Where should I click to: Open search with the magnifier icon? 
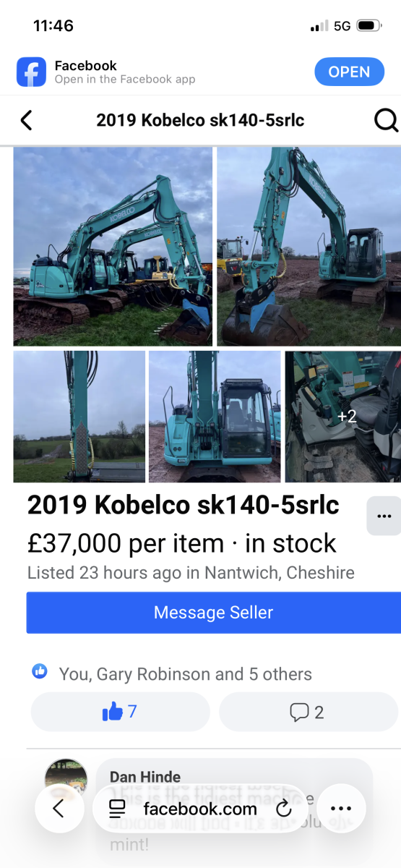[x=387, y=120]
